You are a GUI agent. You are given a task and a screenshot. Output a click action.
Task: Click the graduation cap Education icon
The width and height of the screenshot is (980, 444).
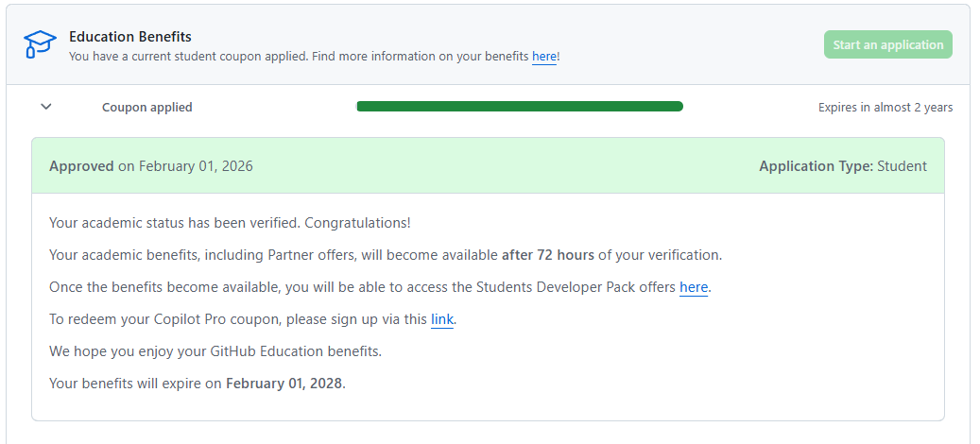tap(40, 44)
